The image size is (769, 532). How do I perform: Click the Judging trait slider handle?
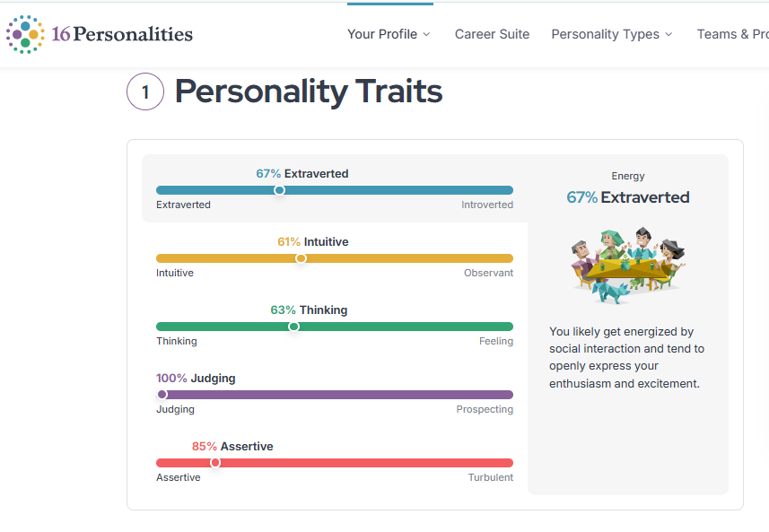(x=162, y=395)
